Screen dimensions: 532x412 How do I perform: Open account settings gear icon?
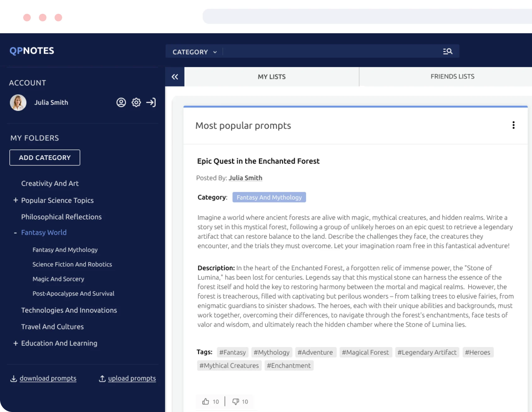tap(136, 103)
